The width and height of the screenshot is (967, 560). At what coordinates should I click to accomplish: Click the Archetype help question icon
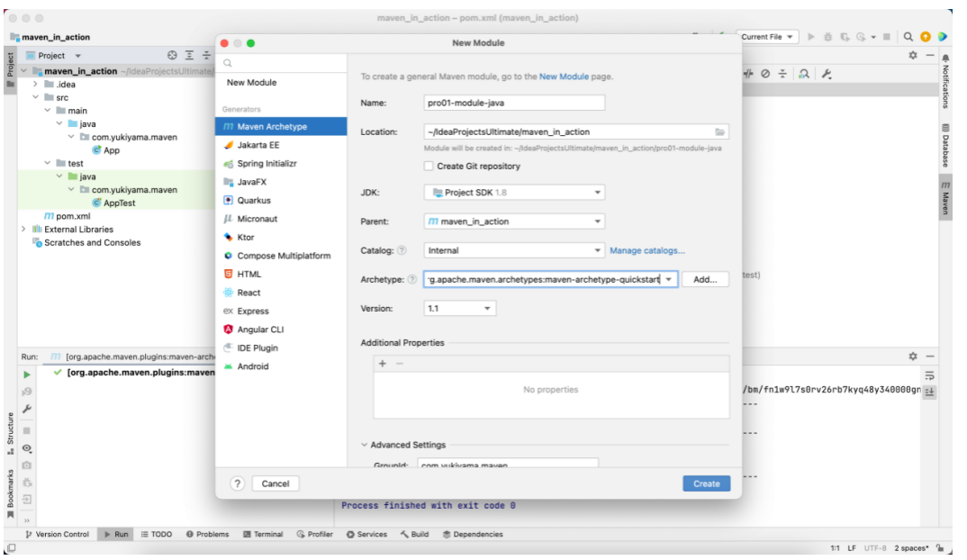click(412, 279)
